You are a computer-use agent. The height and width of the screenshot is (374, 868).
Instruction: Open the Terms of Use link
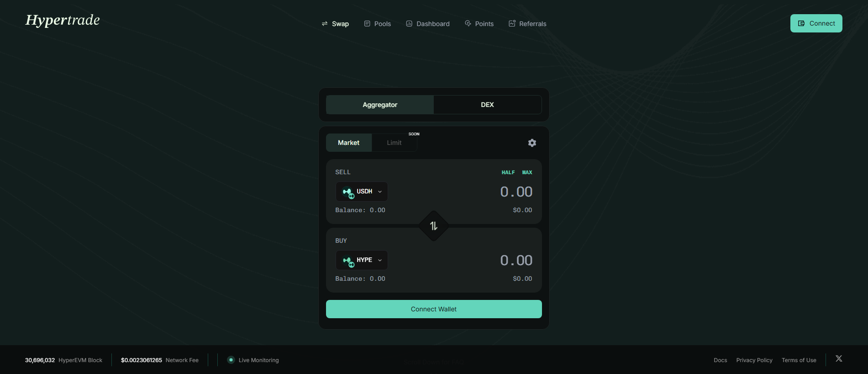799,360
